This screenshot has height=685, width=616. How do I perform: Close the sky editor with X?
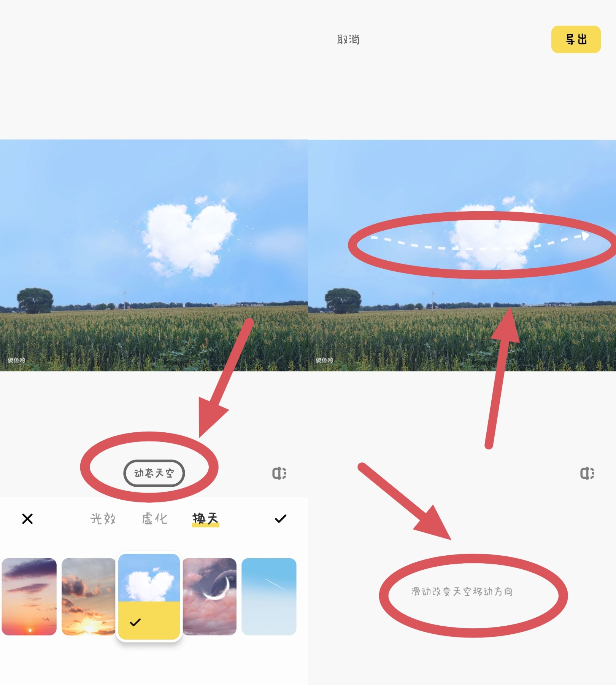pos(27,519)
